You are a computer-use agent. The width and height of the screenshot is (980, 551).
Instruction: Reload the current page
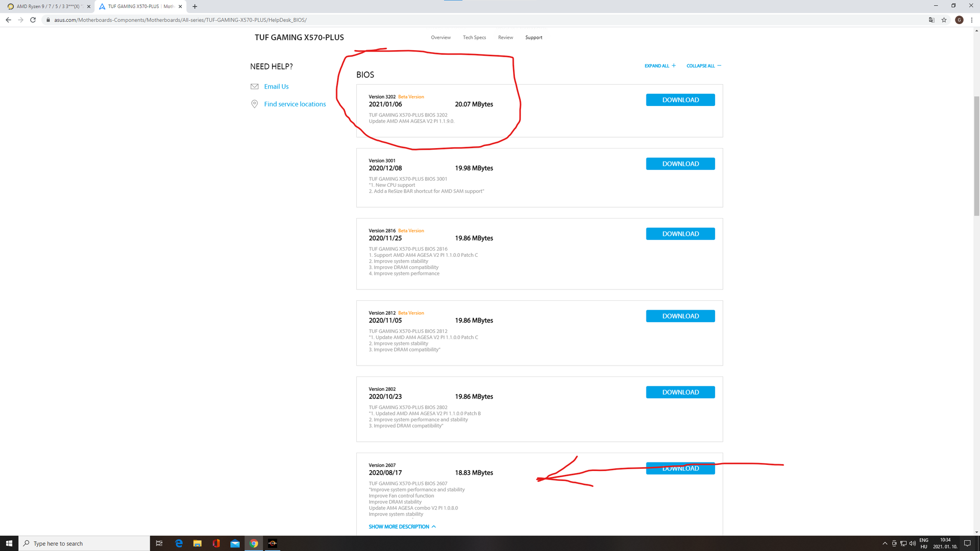[x=33, y=20]
